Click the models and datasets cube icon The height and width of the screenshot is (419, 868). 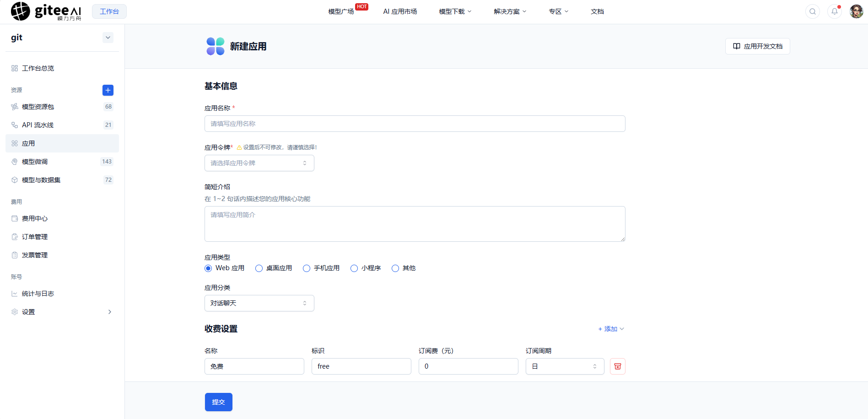(15, 180)
